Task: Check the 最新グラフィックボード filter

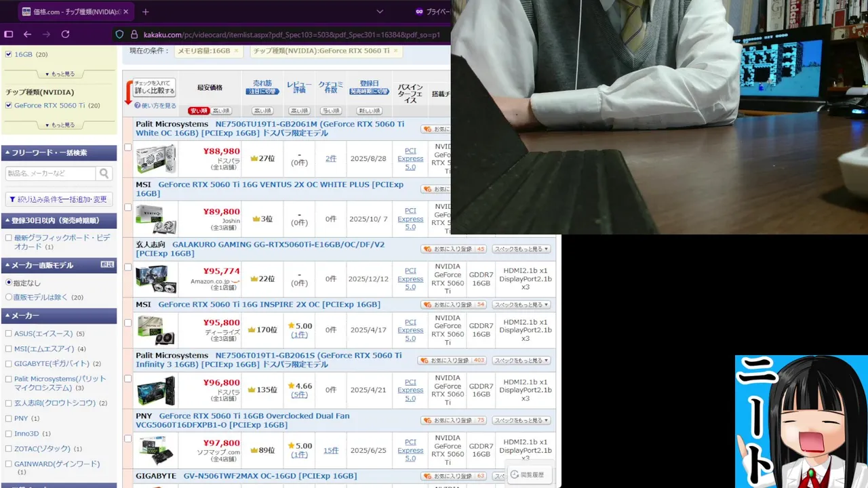Action: [9, 238]
